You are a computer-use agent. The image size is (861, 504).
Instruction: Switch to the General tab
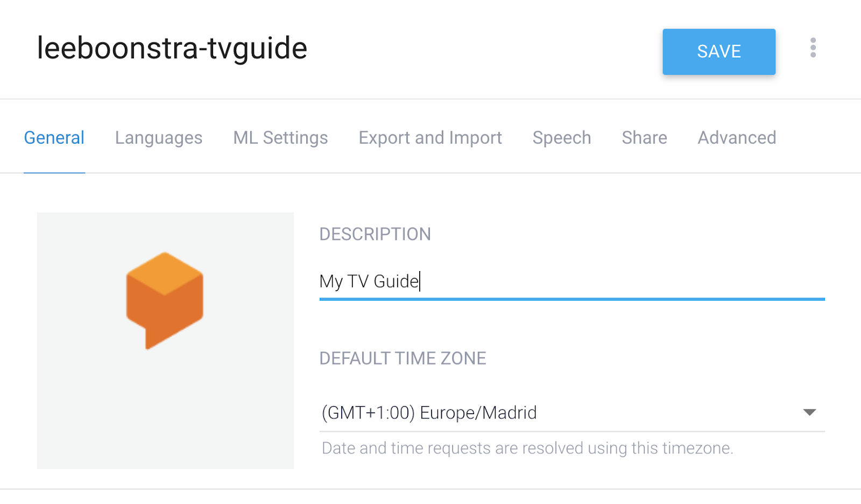coord(54,138)
